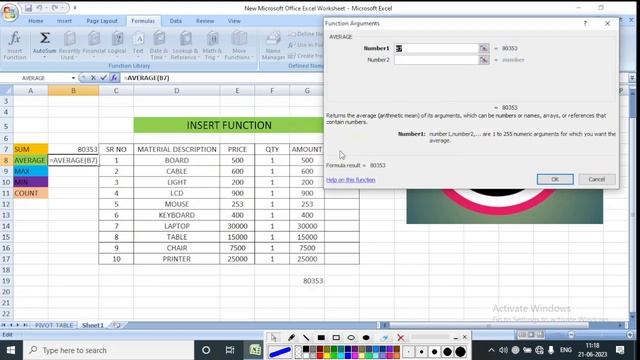Click the Windows taskbar search box

pos(108,350)
